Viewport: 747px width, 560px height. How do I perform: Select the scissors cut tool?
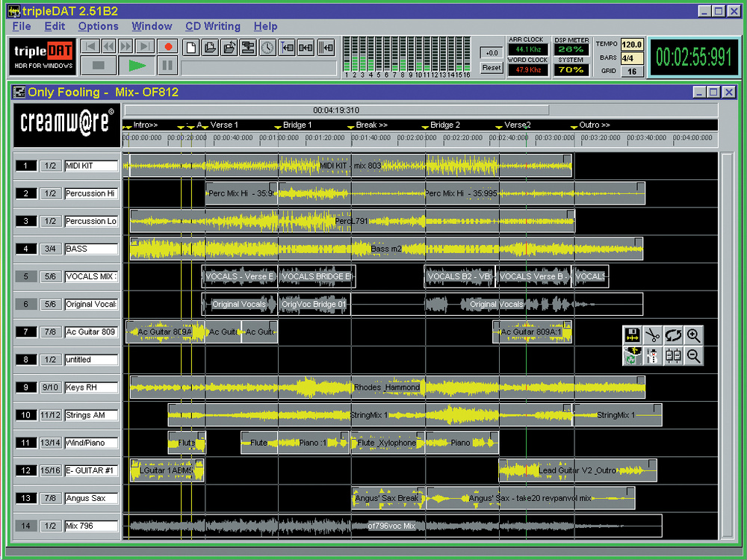652,336
